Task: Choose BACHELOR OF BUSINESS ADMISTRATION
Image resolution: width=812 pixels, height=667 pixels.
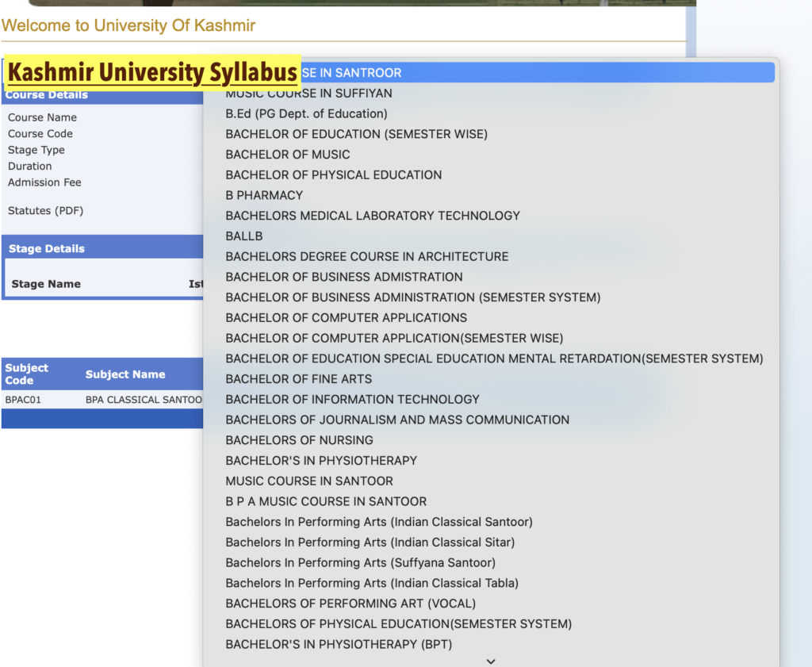Action: click(490, 277)
